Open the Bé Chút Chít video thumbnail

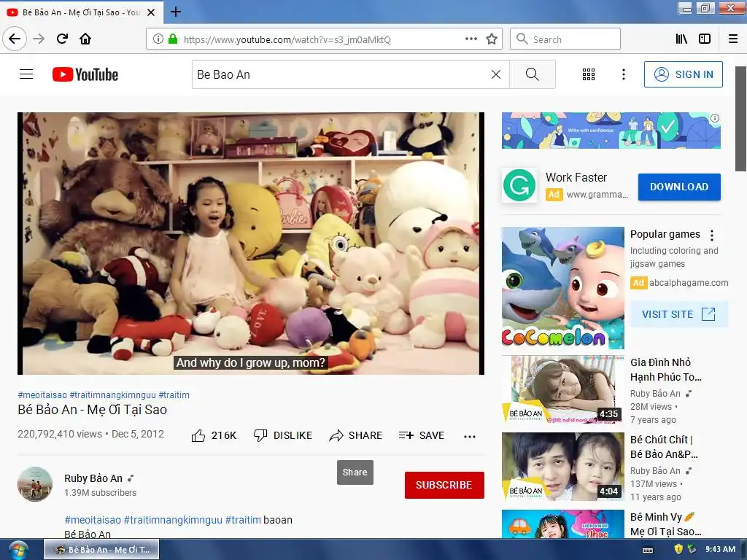562,466
